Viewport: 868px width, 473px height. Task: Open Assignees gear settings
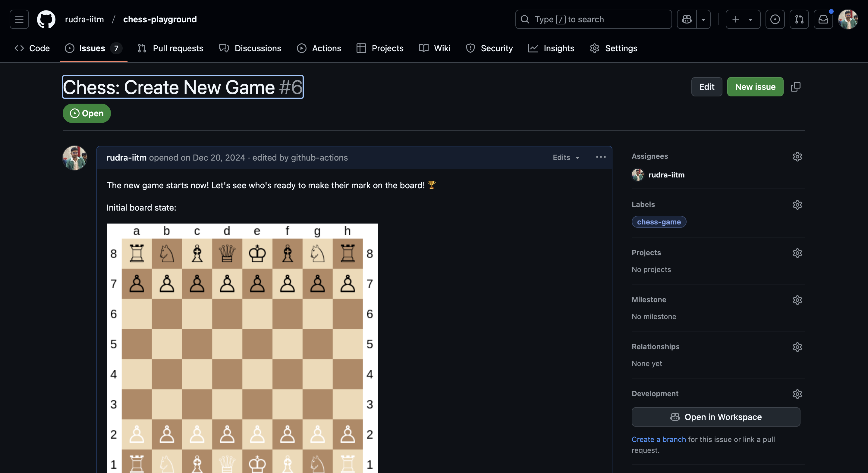(x=797, y=157)
